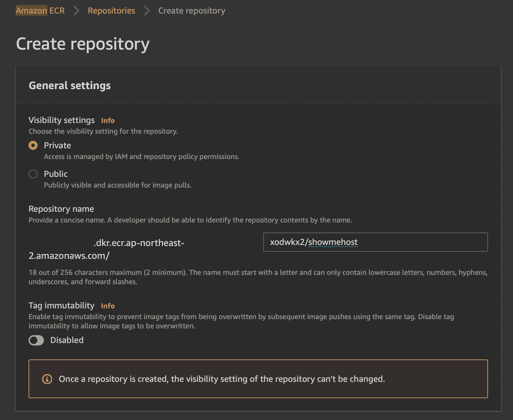Open Info link beside Visibility settings
Viewport: 513px width, 420px height.
[x=108, y=121]
